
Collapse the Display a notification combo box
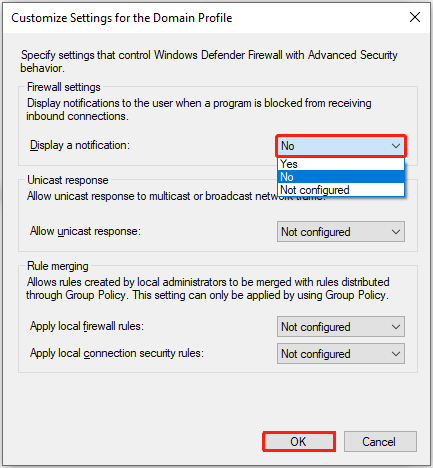tap(341, 146)
